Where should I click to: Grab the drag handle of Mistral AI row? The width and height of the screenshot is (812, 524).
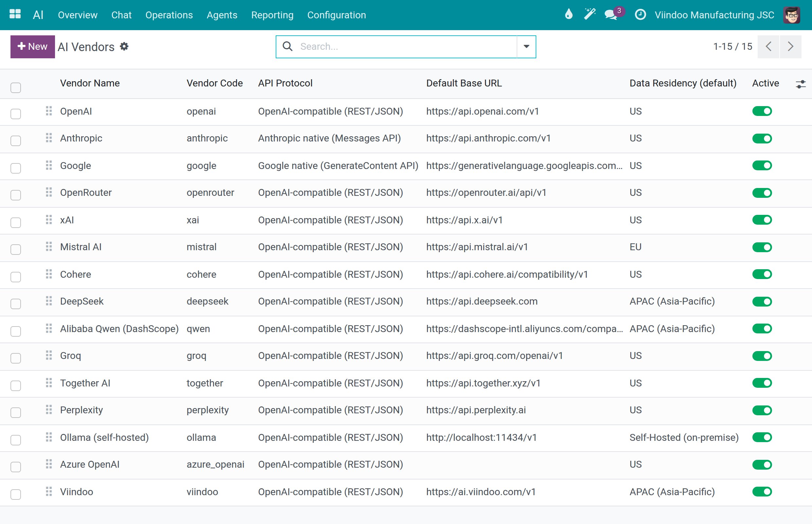(49, 247)
